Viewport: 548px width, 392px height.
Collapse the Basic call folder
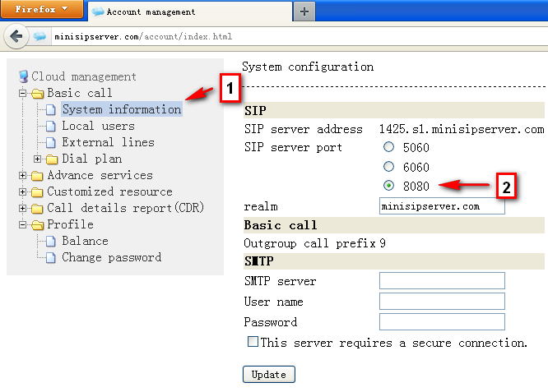(x=22, y=93)
